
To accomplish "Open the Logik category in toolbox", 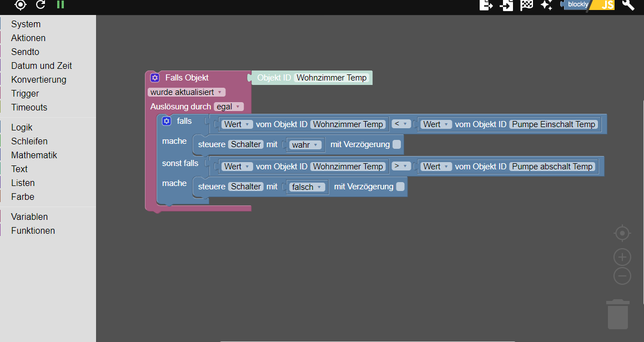I will click(22, 127).
